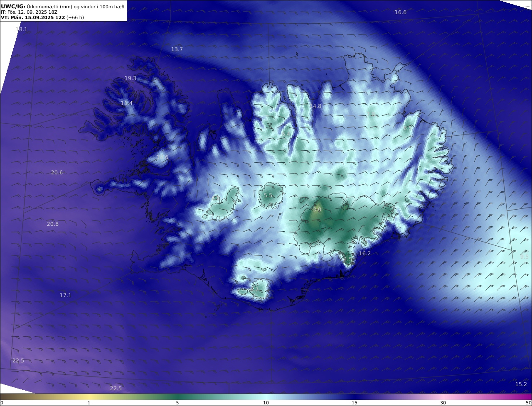Click the colorbar tick label 10

click(x=266, y=403)
